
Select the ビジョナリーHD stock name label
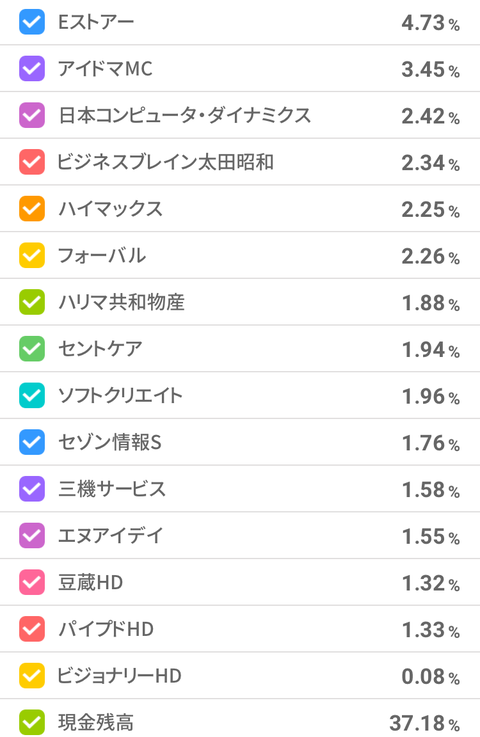tap(119, 676)
